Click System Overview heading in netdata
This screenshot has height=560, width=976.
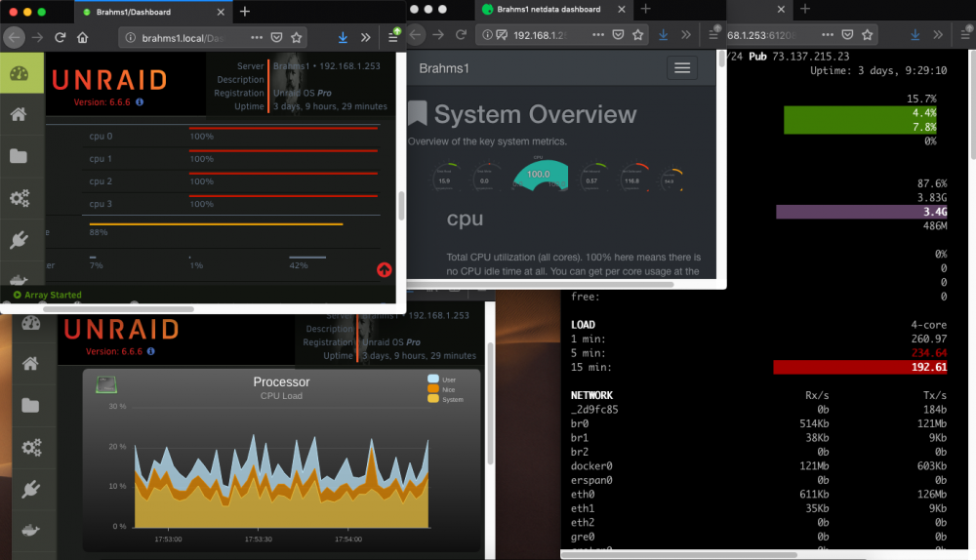(x=535, y=114)
